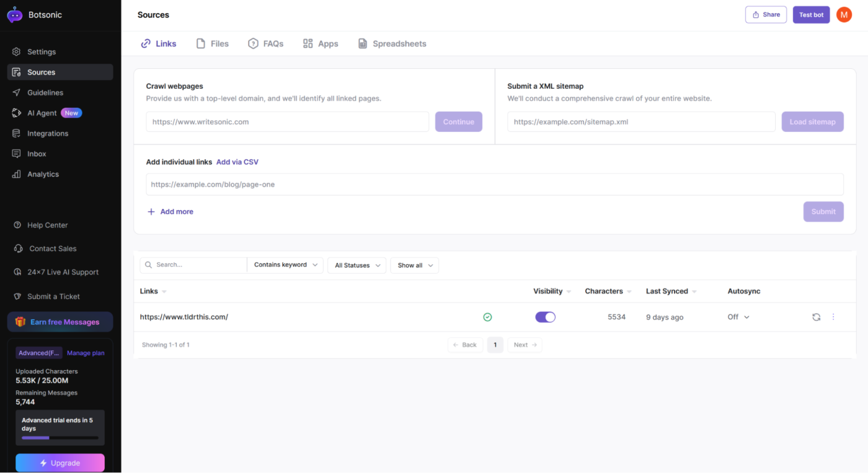Click the Upgrade button

coord(60,463)
